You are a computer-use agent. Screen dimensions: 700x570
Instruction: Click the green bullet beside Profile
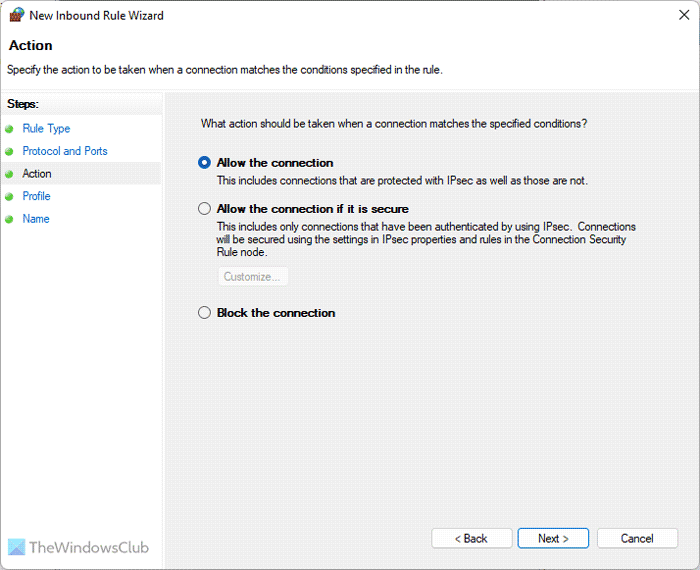coord(9,197)
